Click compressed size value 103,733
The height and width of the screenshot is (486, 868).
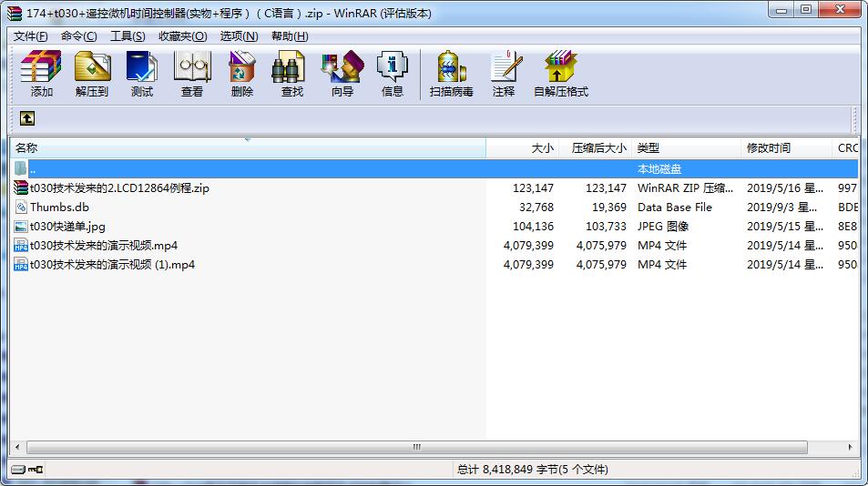[x=607, y=226]
